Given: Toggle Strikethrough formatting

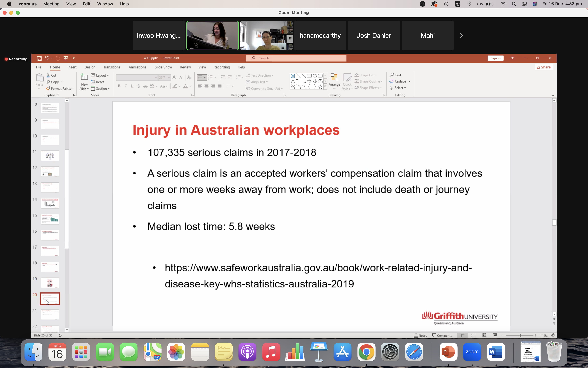Looking at the screenshot, I should tap(145, 86).
